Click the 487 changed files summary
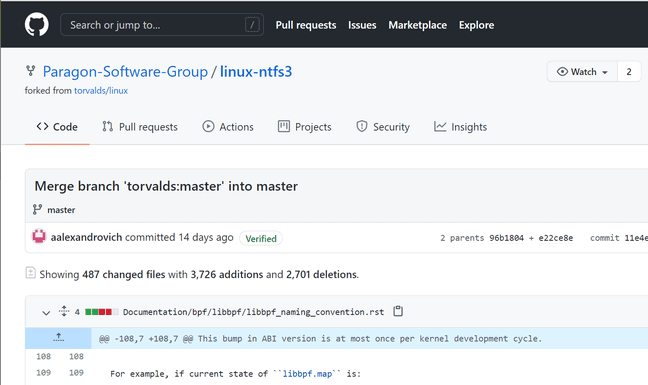The height and width of the screenshot is (385, 648). pos(124,274)
